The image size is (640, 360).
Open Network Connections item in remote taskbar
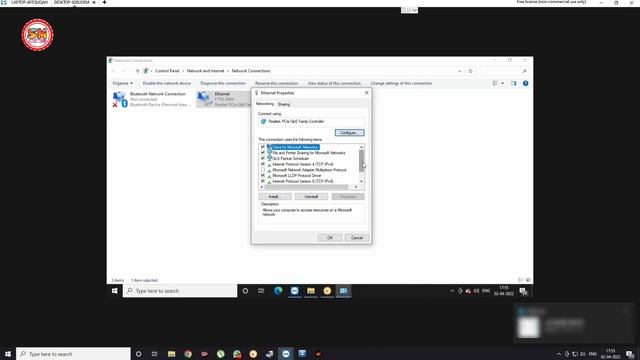[344, 291]
